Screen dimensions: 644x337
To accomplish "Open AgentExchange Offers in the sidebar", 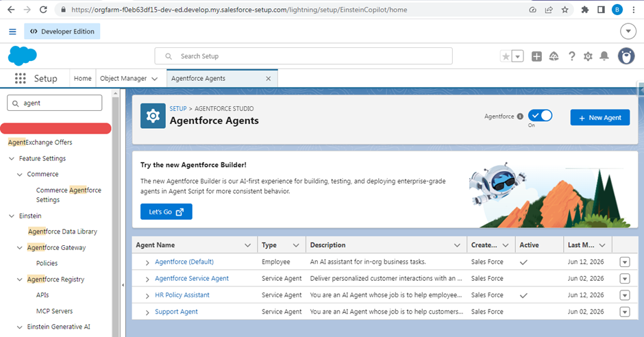I will tap(40, 142).
